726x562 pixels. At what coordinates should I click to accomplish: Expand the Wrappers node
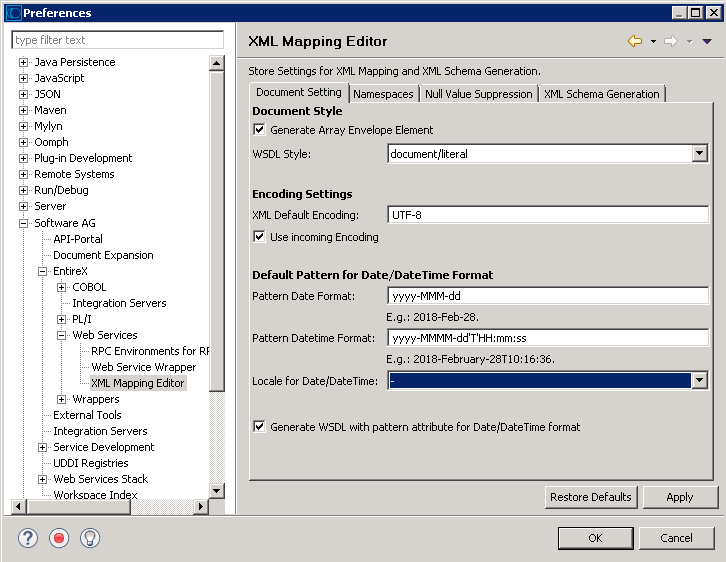click(x=61, y=399)
